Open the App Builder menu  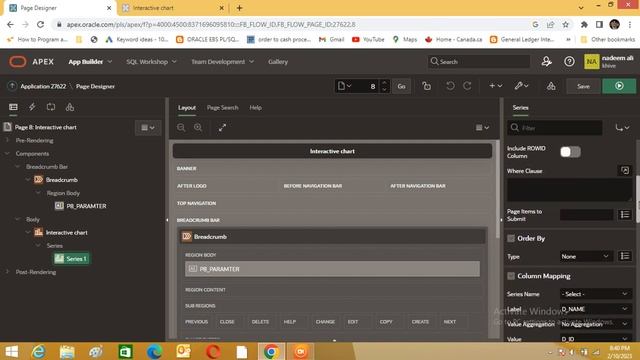coord(90,62)
